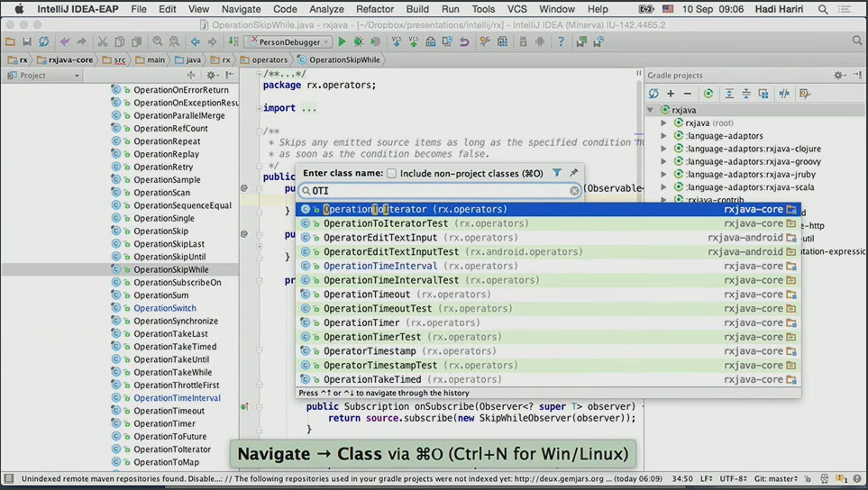Select OperationRetry in project tree
The image size is (868, 490).
click(x=163, y=167)
